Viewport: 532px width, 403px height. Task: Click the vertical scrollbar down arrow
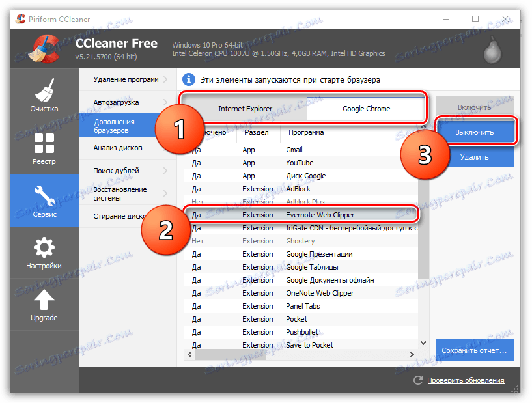coord(423,343)
